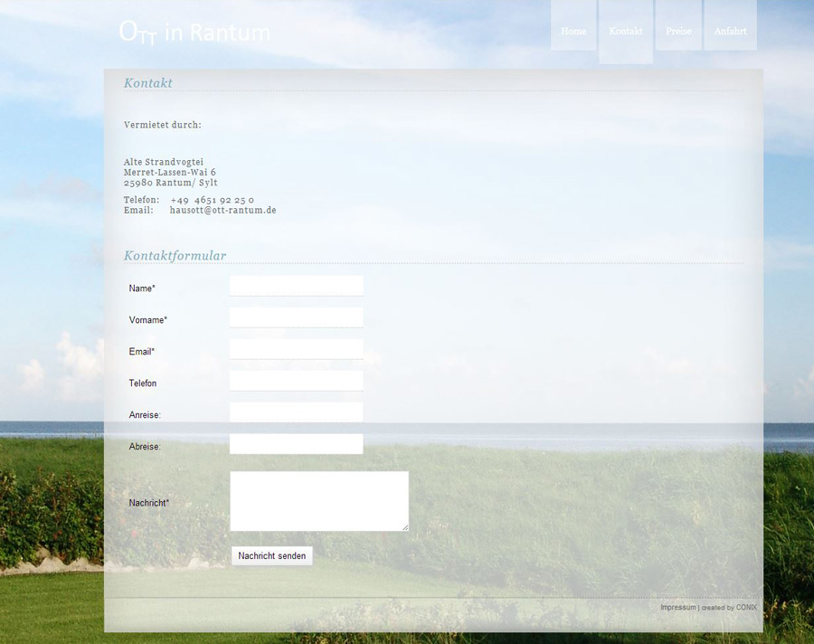Click into the Vorname text field
This screenshot has width=814, height=644.
(x=296, y=317)
